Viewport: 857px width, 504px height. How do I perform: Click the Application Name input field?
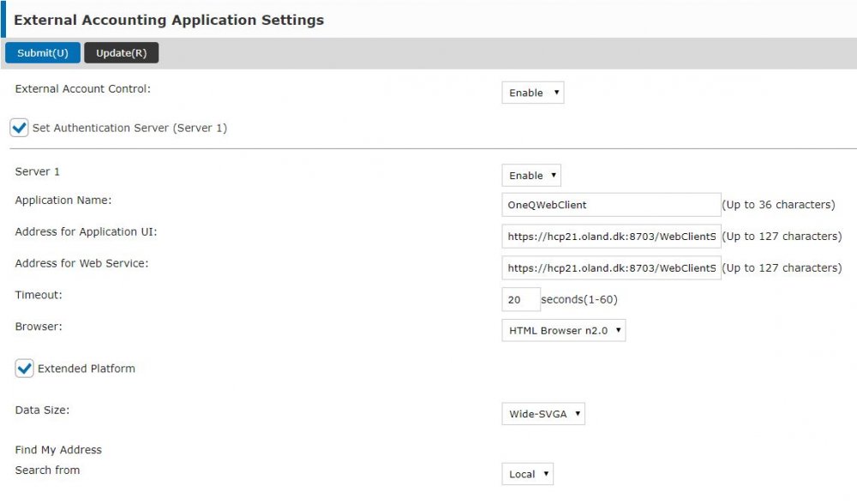tap(610, 204)
